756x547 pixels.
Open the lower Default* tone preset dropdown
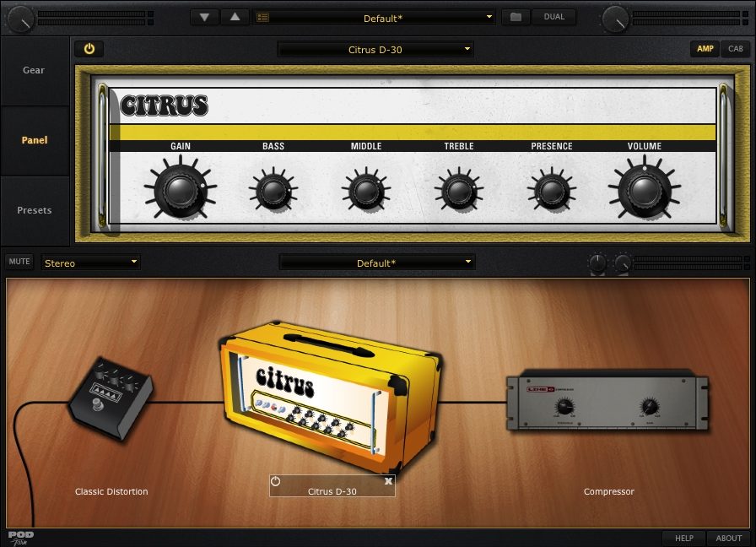coord(376,263)
